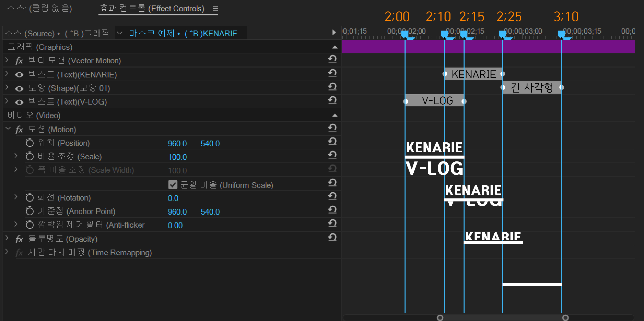
Task: Hide the KENARIE text layer eye
Action: [x=19, y=75]
